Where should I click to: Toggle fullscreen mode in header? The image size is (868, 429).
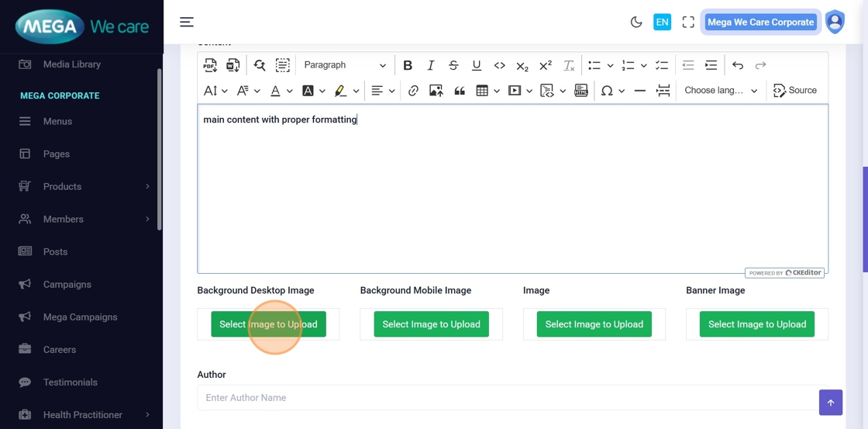688,22
